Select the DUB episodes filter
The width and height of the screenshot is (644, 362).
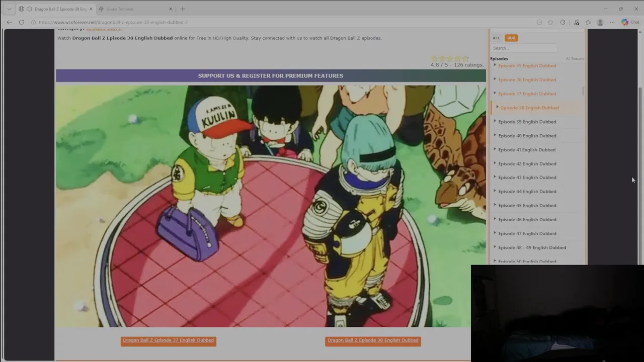pyautogui.click(x=511, y=38)
